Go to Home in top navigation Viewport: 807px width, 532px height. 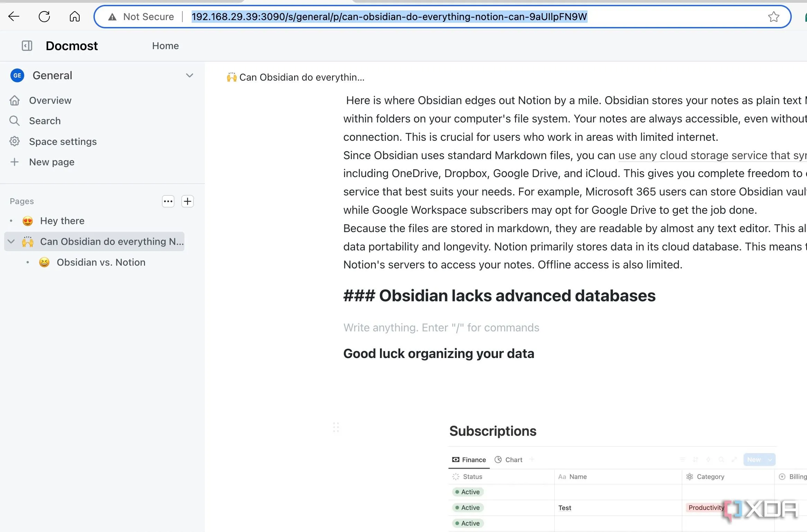click(165, 46)
